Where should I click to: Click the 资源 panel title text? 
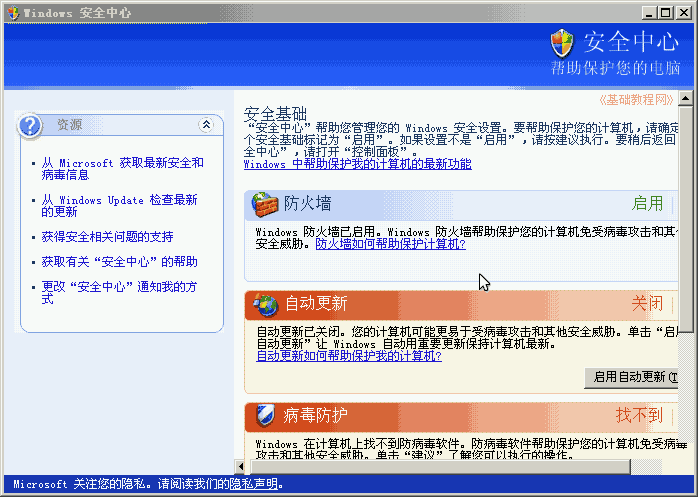[x=69, y=125]
